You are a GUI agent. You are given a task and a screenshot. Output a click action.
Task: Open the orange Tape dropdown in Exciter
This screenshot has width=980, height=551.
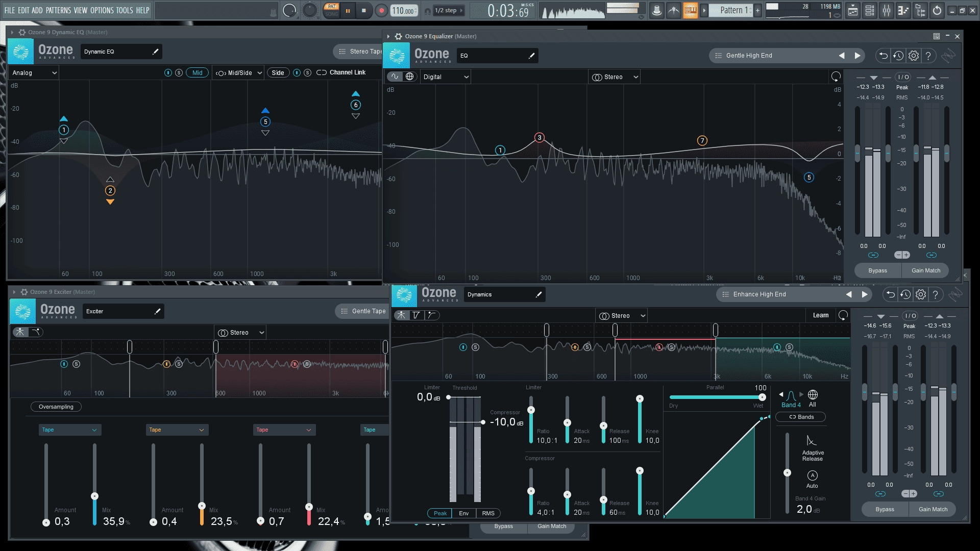click(x=177, y=430)
